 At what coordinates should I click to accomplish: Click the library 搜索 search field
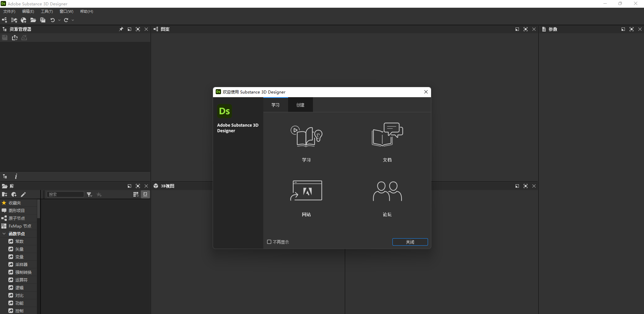pos(65,194)
